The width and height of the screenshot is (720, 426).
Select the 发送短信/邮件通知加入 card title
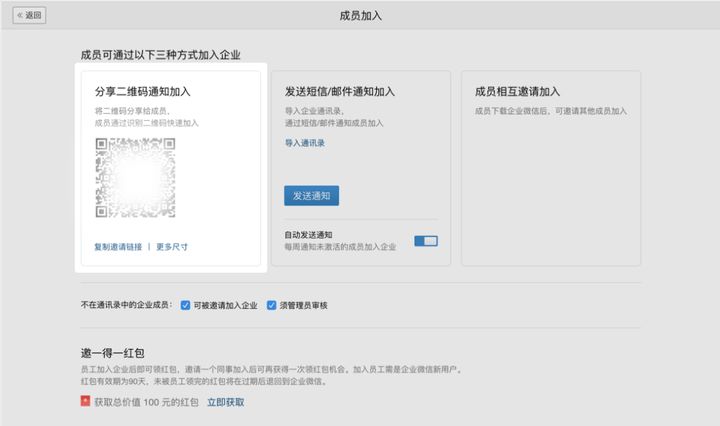point(339,92)
